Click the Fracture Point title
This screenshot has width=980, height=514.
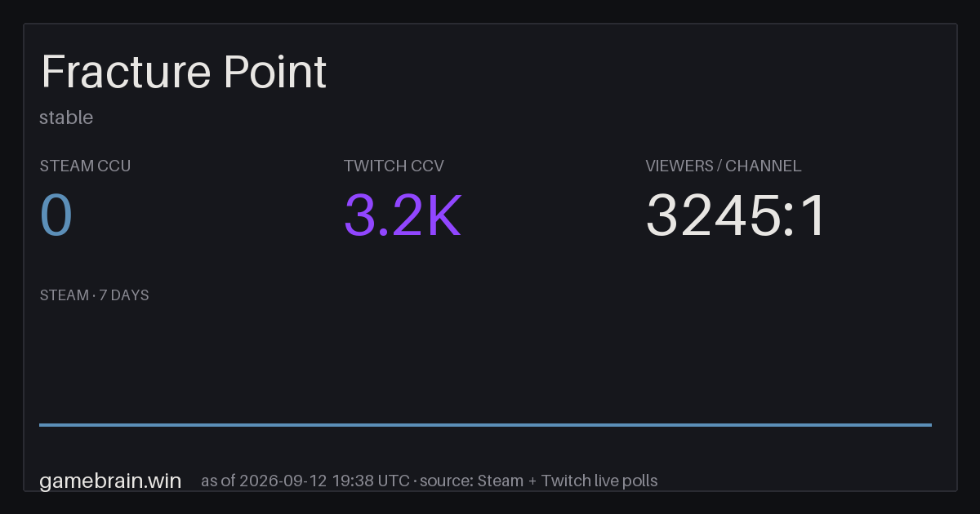[x=184, y=73]
